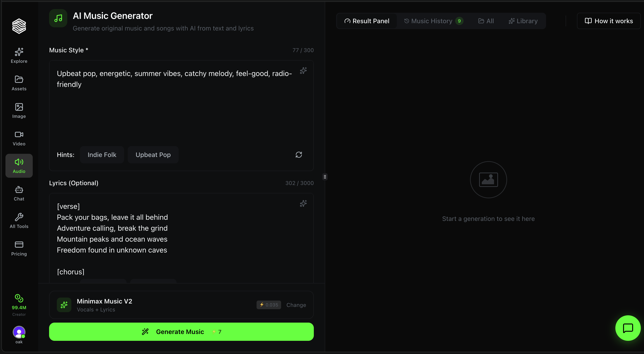Open the How it works guide

pyautogui.click(x=609, y=21)
